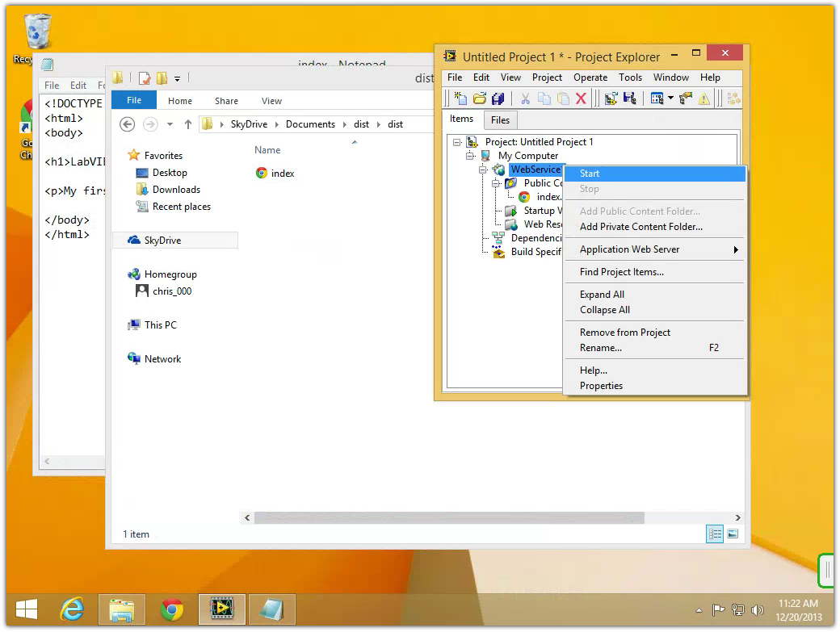Click Documents in the address breadcrumb
840x632 pixels.
tap(310, 124)
